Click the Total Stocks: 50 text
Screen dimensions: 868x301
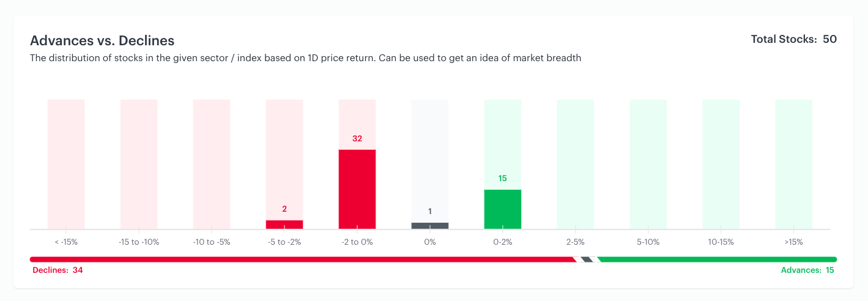pos(794,39)
